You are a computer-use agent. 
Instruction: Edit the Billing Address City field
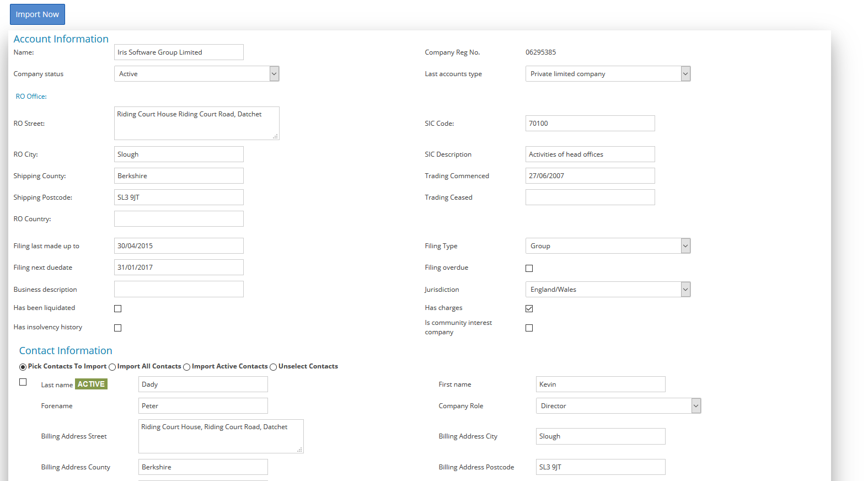click(601, 436)
